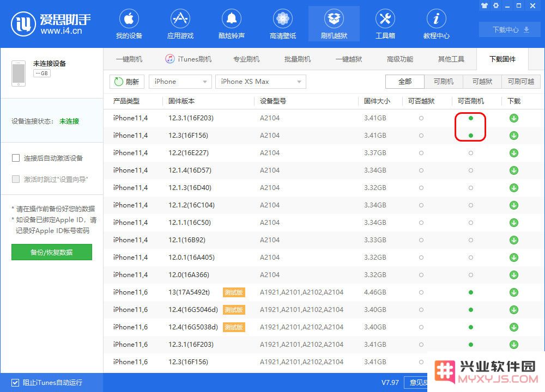Screen dimensions: 545x392
Task: Select 刷机越狱 flash and jailbreak section
Action: click(x=334, y=24)
